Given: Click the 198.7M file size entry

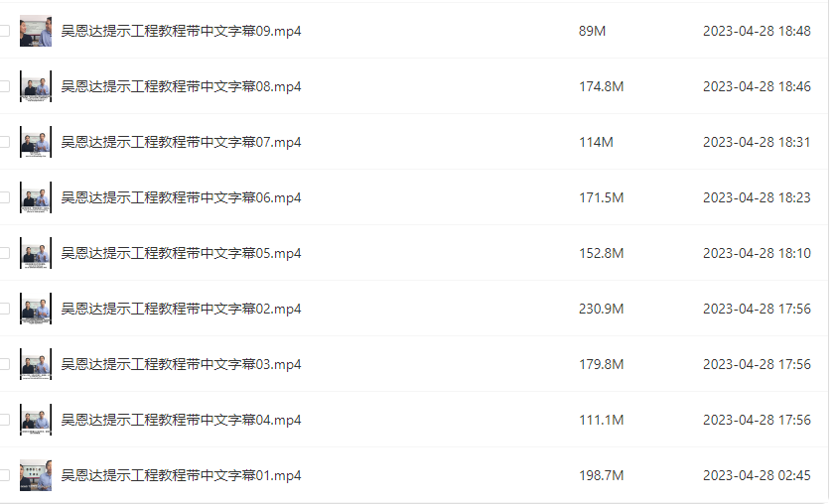Looking at the screenshot, I should tap(601, 475).
